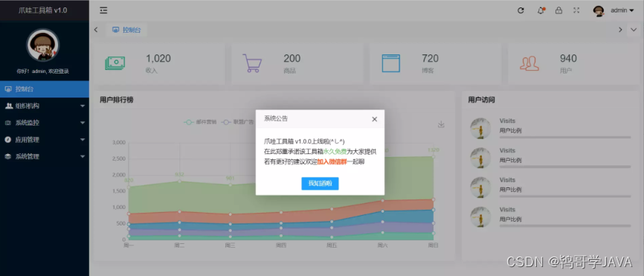Click the 3,000 y-axis label
The height and width of the screenshot is (276, 644).
(x=118, y=143)
